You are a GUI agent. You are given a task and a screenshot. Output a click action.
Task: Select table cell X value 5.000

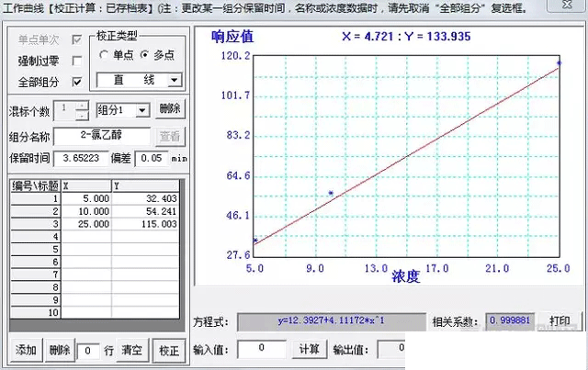click(x=85, y=198)
